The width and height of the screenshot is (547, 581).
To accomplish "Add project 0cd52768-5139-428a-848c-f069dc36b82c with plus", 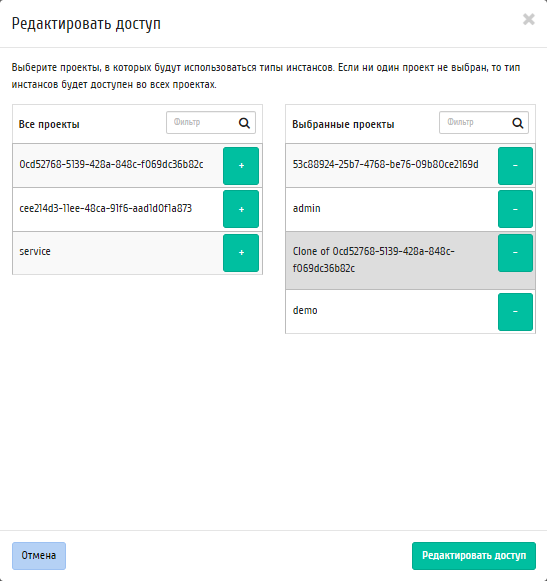I will tap(241, 166).
